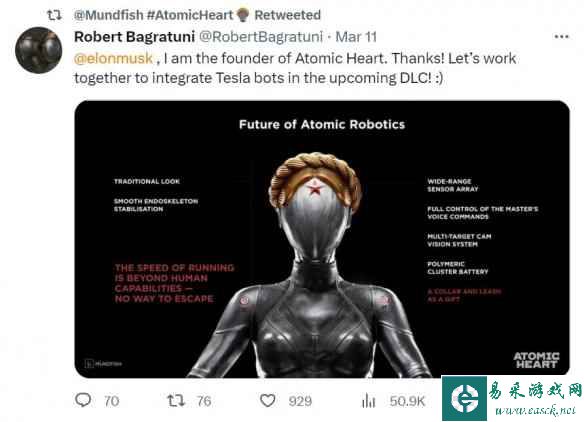Open the reply comment icon

tap(83, 400)
